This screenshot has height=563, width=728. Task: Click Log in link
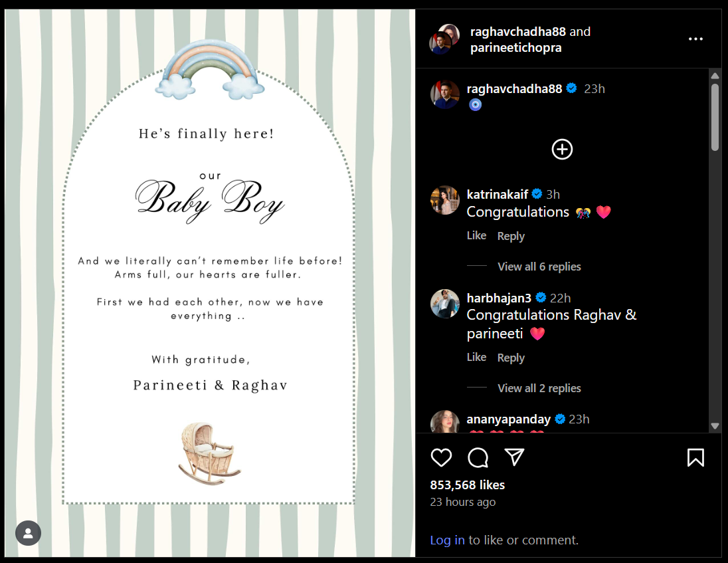447,540
